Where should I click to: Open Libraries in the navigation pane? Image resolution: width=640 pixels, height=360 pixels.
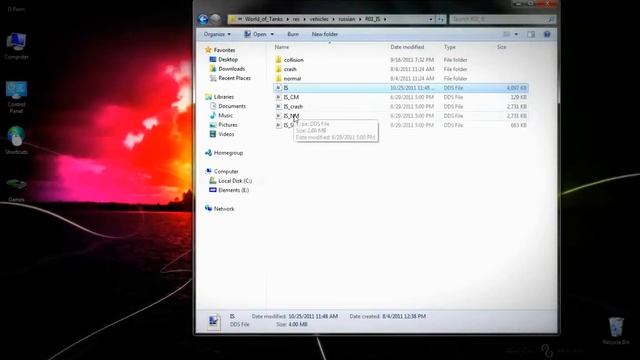click(224, 97)
